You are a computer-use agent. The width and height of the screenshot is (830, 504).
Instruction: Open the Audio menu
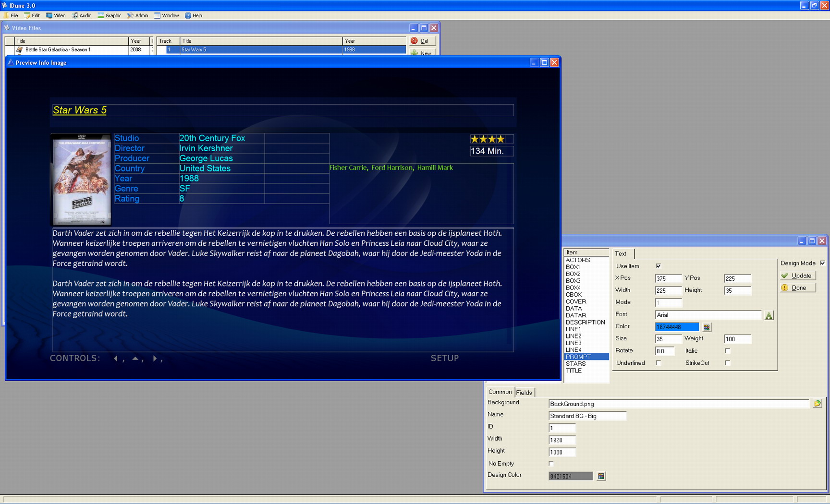point(82,15)
